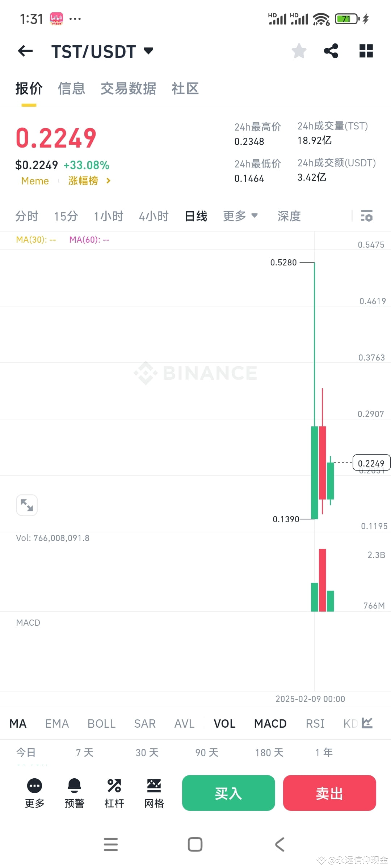The image size is (391, 868).
Task: Tap the candlestick layout grid icon top right
Action: tap(366, 51)
